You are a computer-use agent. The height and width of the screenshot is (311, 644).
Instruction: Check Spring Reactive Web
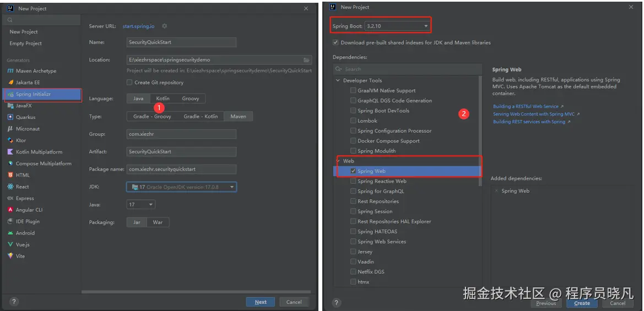click(353, 181)
